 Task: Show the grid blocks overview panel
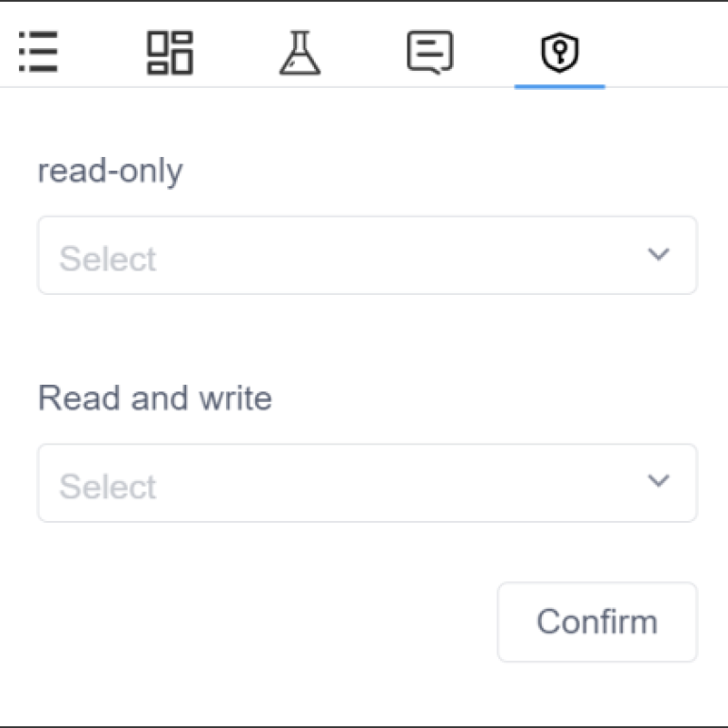pos(169,52)
